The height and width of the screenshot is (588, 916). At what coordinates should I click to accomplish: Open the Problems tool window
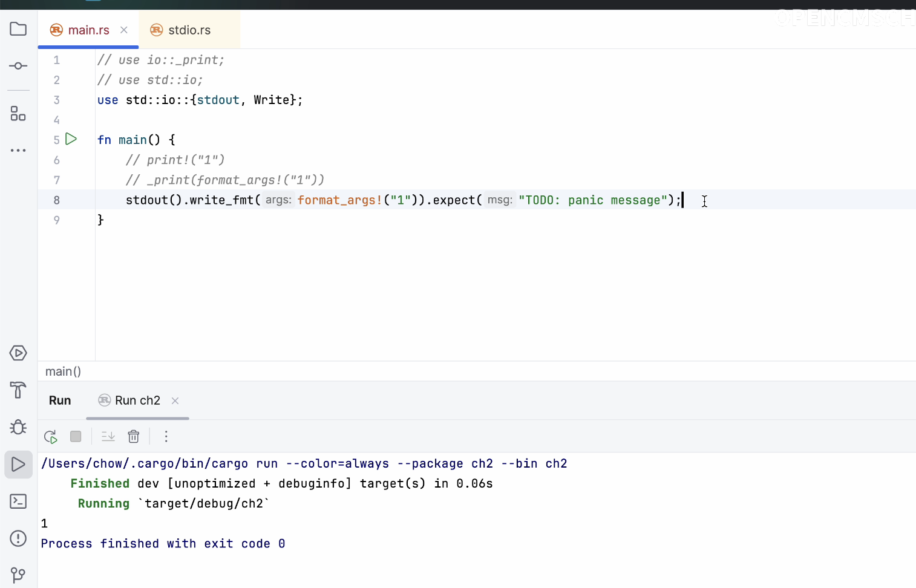[18, 538]
